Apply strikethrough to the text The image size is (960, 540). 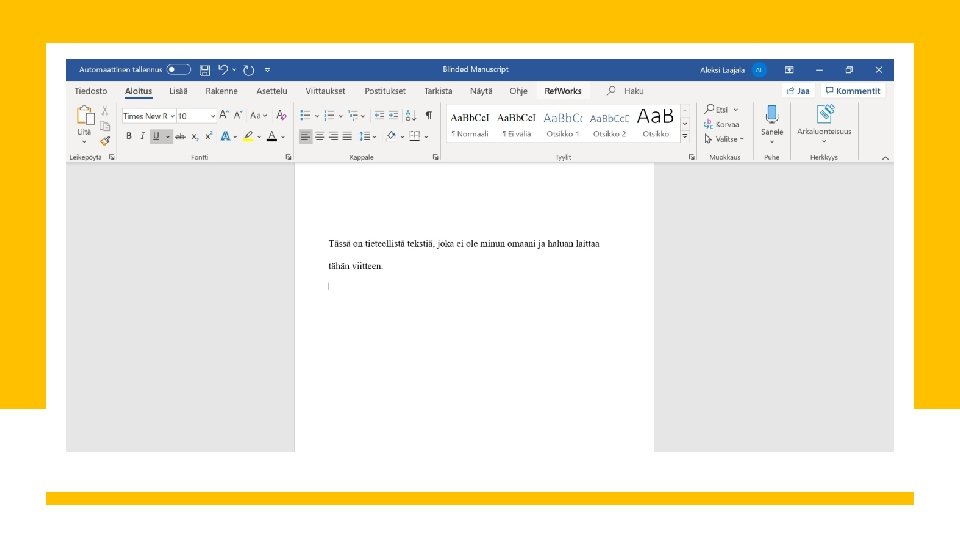click(180, 137)
